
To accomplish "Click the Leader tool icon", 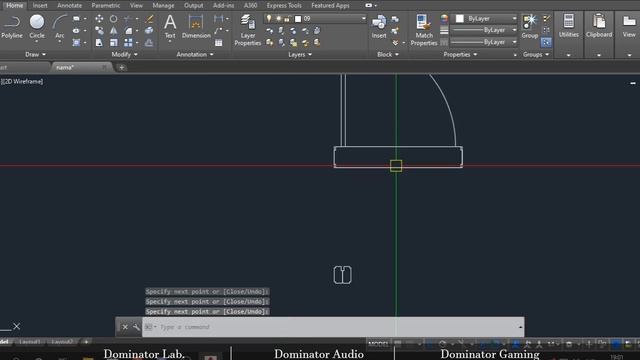I will point(218,31).
